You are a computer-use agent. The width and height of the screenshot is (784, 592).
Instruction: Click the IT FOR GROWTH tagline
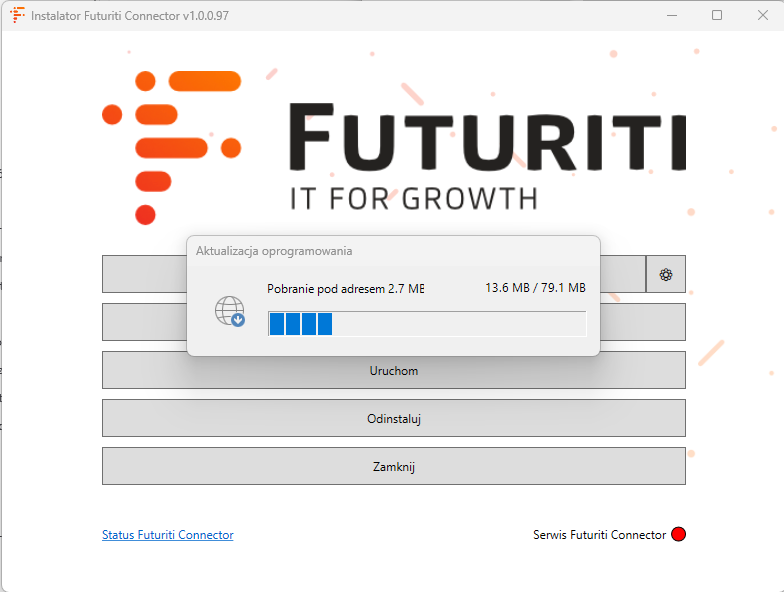[x=413, y=197]
